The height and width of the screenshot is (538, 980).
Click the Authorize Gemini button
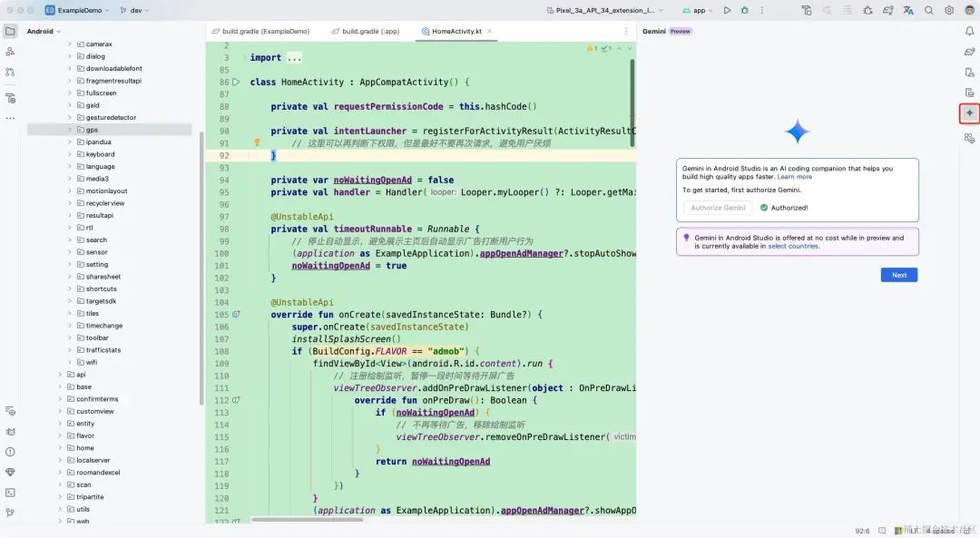pyautogui.click(x=718, y=208)
